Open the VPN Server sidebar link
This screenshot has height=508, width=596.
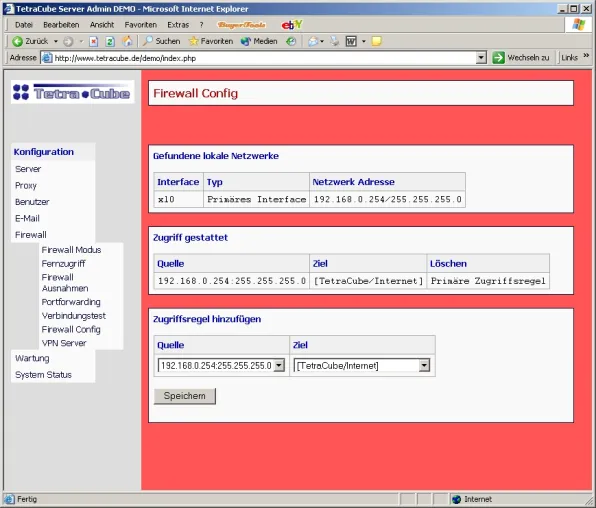(64, 343)
